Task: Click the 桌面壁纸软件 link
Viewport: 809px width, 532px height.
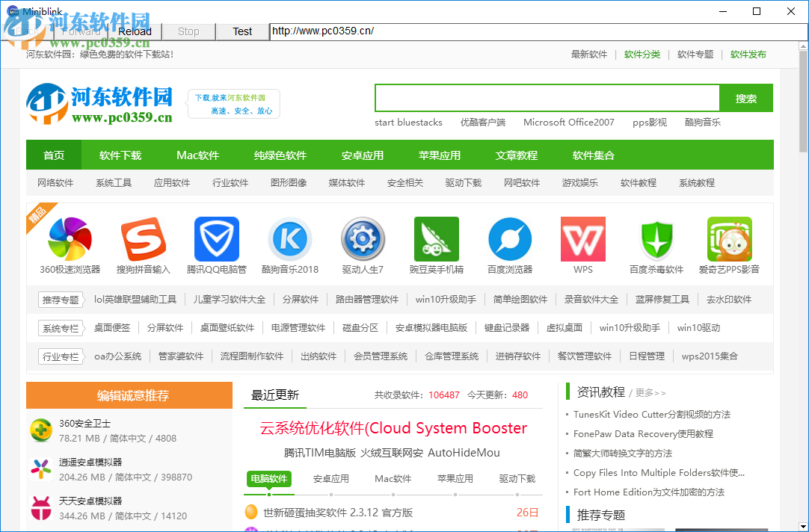Action: [x=227, y=327]
